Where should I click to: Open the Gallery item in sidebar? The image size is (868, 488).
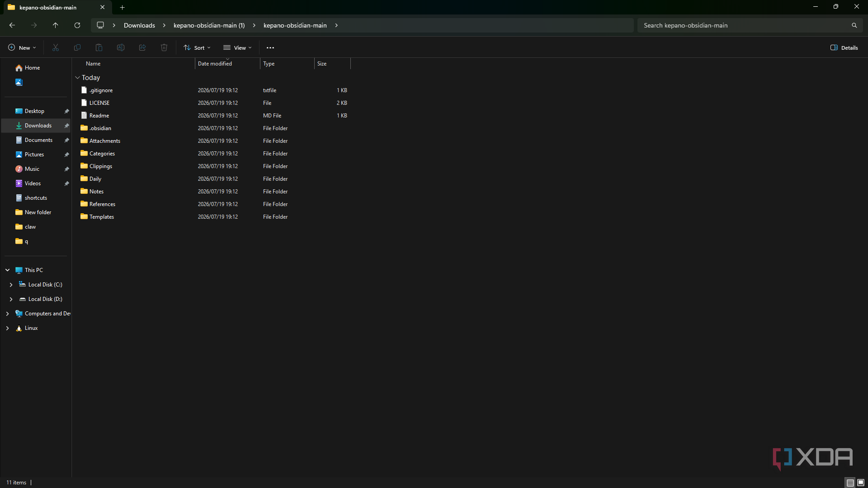(x=19, y=82)
